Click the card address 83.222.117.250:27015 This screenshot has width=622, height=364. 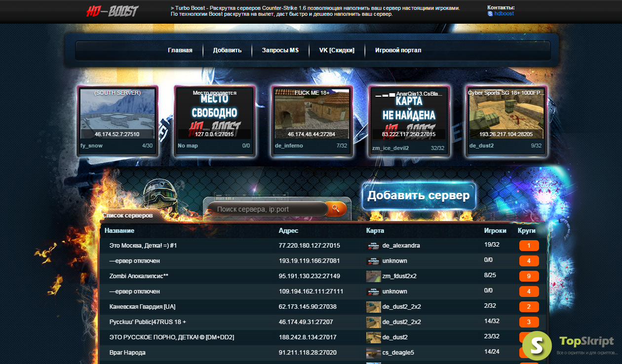tap(409, 134)
